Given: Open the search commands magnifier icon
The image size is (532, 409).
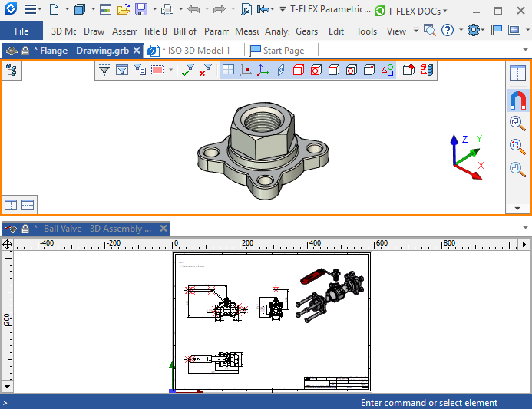Looking at the screenshot, I should point(430,30).
